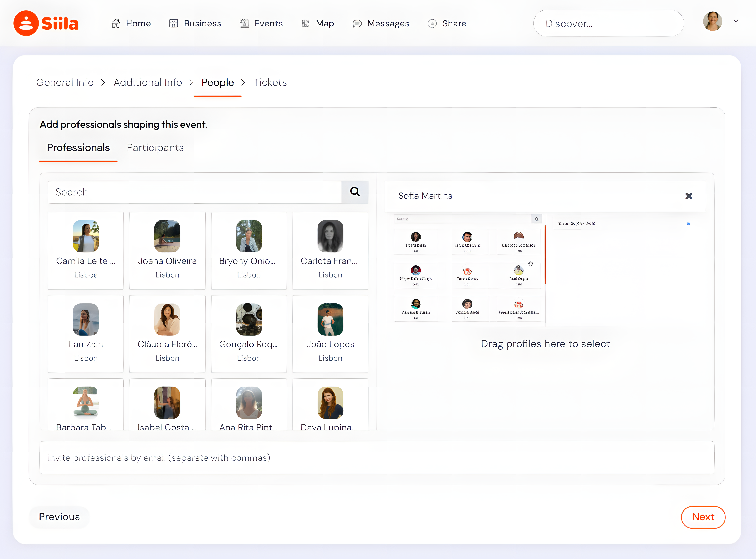Focus the Discover search field
The width and height of the screenshot is (756, 559).
(608, 23)
